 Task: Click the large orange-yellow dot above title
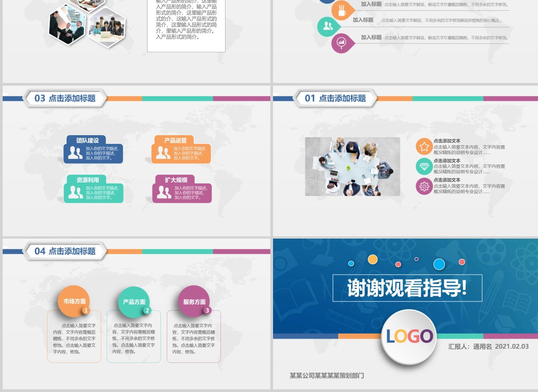point(373,259)
